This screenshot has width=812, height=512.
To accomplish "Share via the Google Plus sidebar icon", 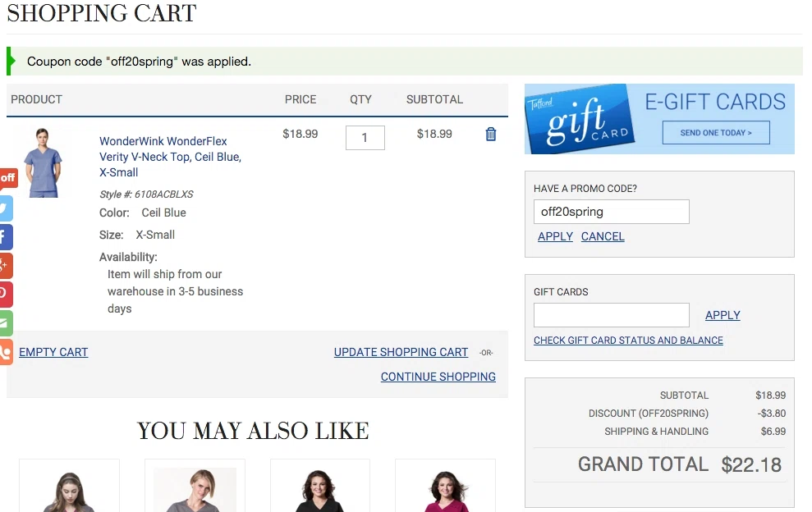I will [x=6, y=266].
